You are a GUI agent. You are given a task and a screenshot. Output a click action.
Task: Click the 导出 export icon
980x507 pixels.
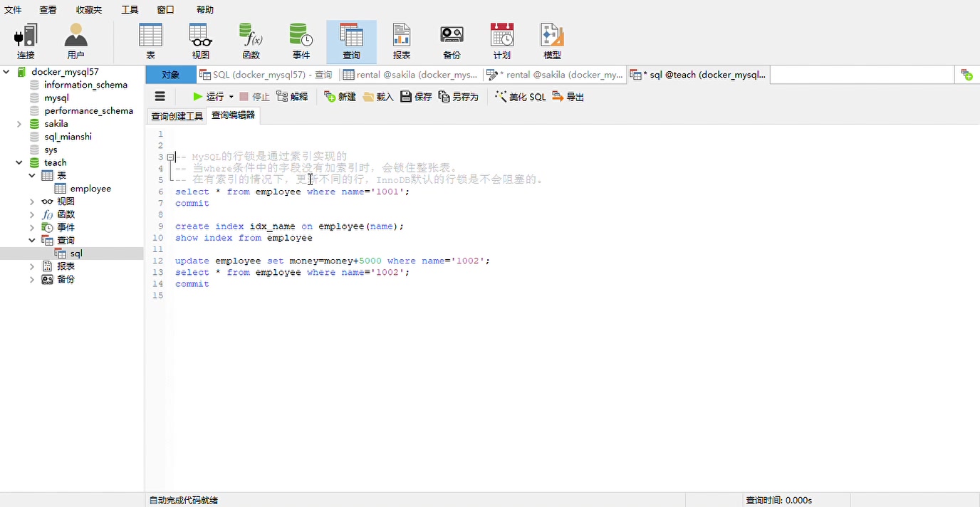pyautogui.click(x=568, y=96)
